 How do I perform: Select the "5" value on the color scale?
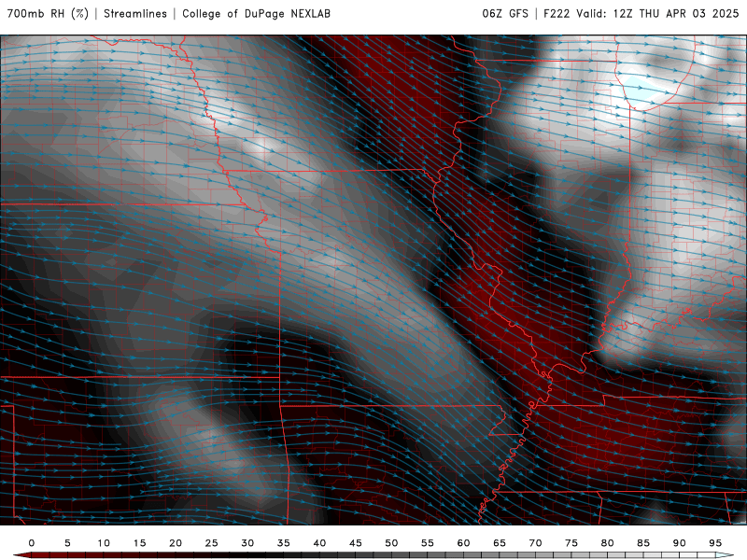67,543
